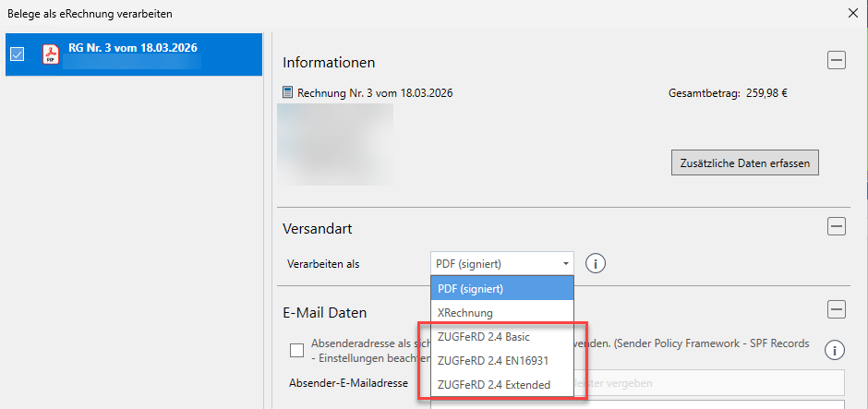
Task: Collapse the E-Mail Daten section
Action: pyautogui.click(x=836, y=310)
